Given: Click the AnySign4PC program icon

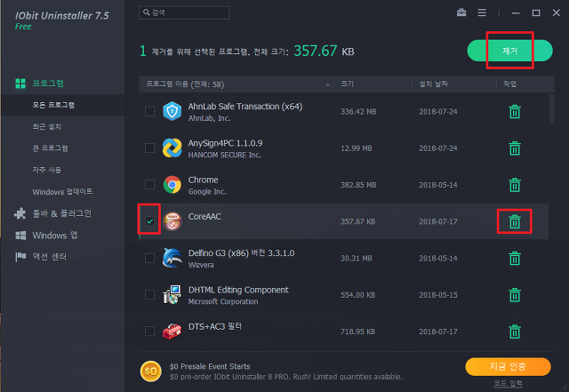Looking at the screenshot, I should point(172,148).
